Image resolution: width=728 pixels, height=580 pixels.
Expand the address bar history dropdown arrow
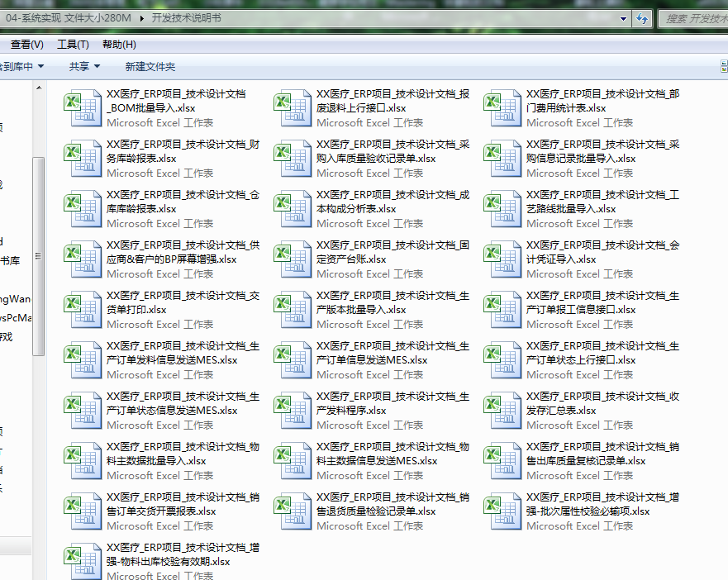pos(621,18)
